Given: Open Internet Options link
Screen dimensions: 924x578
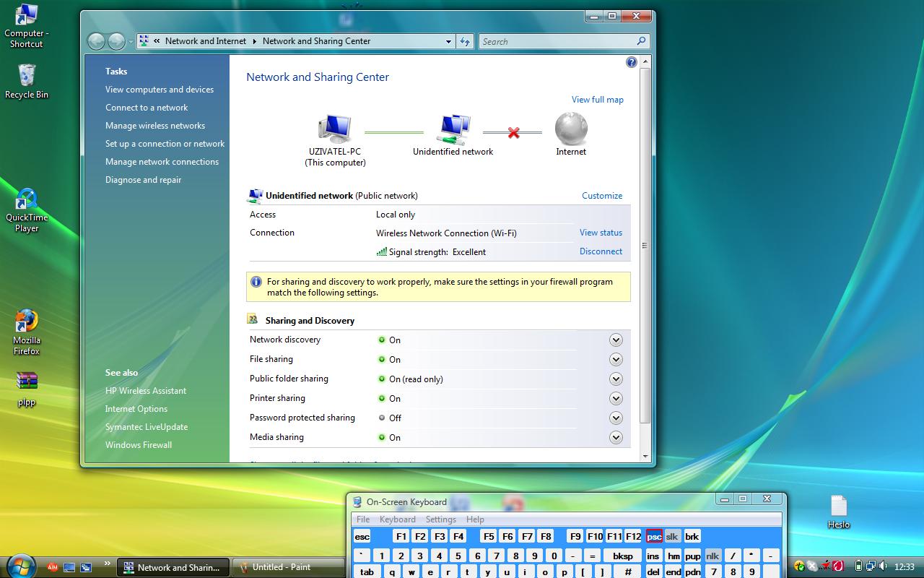Looking at the screenshot, I should (x=136, y=409).
